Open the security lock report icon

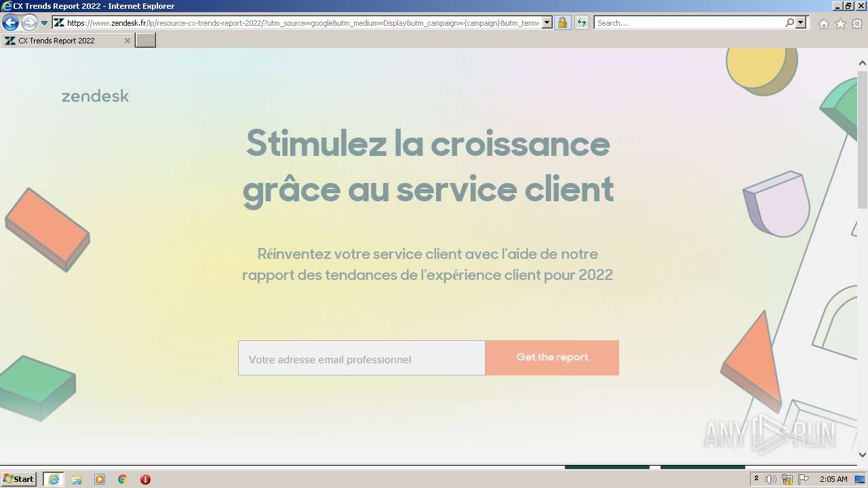(x=562, y=22)
